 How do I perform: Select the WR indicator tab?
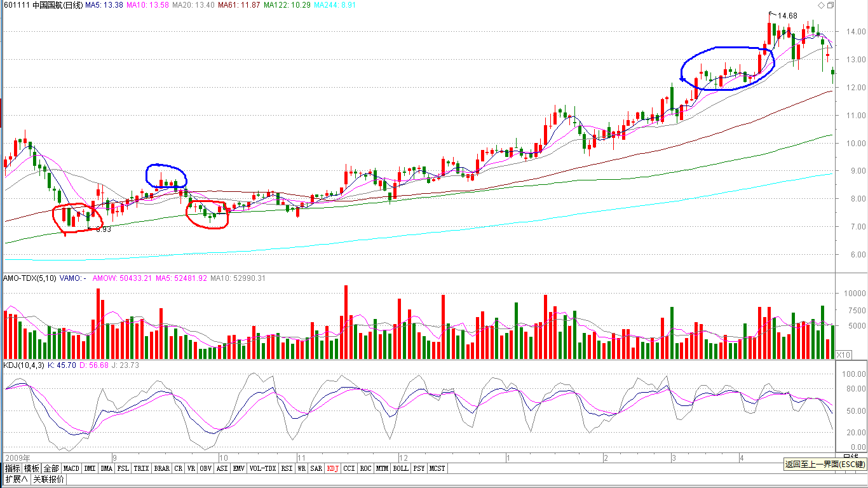point(302,468)
